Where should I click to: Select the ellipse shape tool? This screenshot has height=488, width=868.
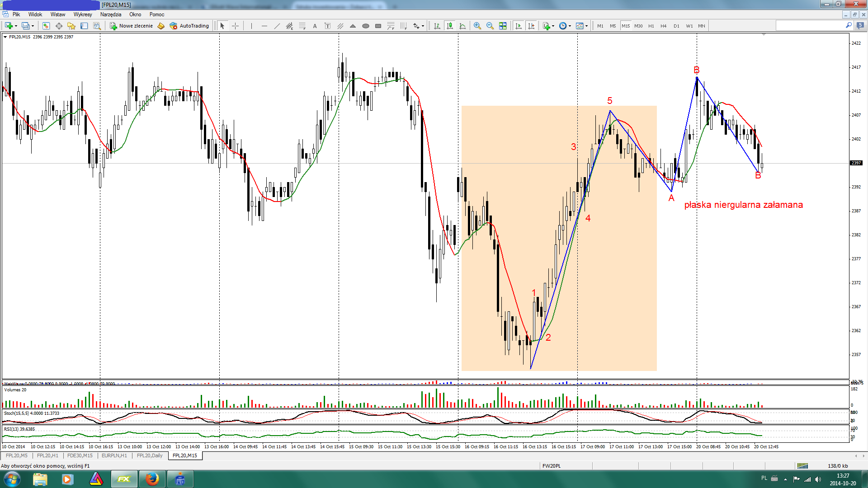[365, 26]
